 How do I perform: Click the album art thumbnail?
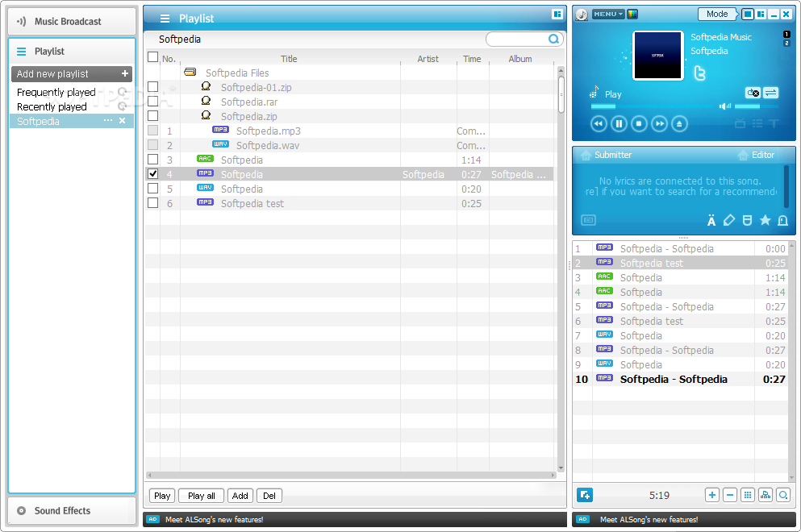(658, 55)
